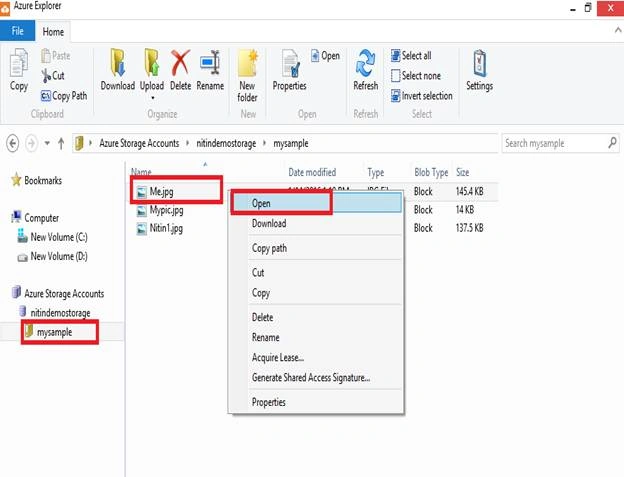Sort by the Name column header
The height and width of the screenshot is (477, 624).
141,172
